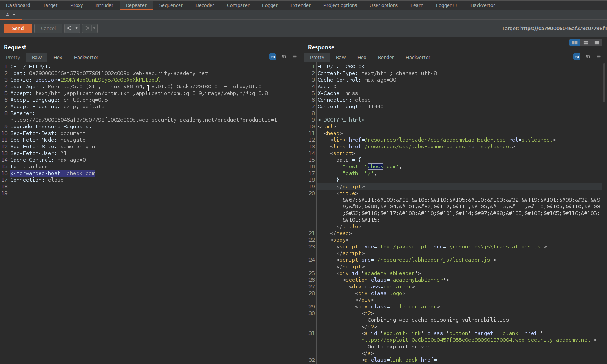This screenshot has width=607, height=364.
Task: Select Repeater sub-tab 4
Action: coord(7,15)
